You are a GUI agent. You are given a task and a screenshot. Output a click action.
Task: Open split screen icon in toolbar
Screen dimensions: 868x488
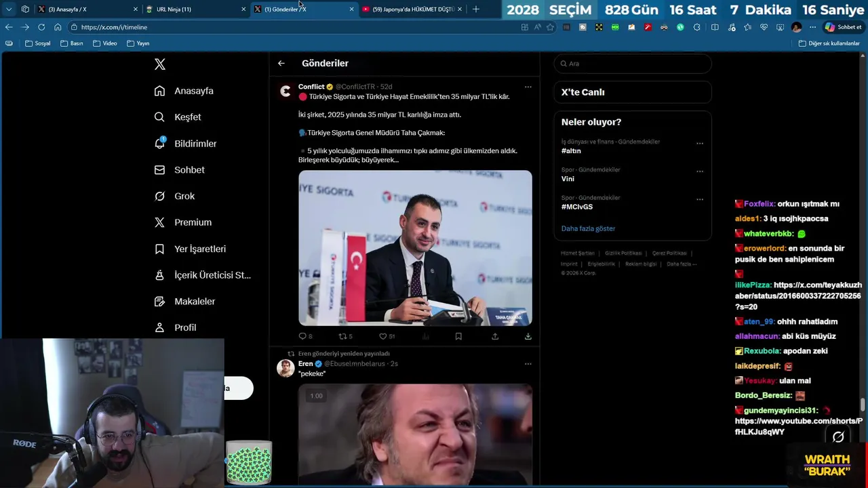(715, 27)
